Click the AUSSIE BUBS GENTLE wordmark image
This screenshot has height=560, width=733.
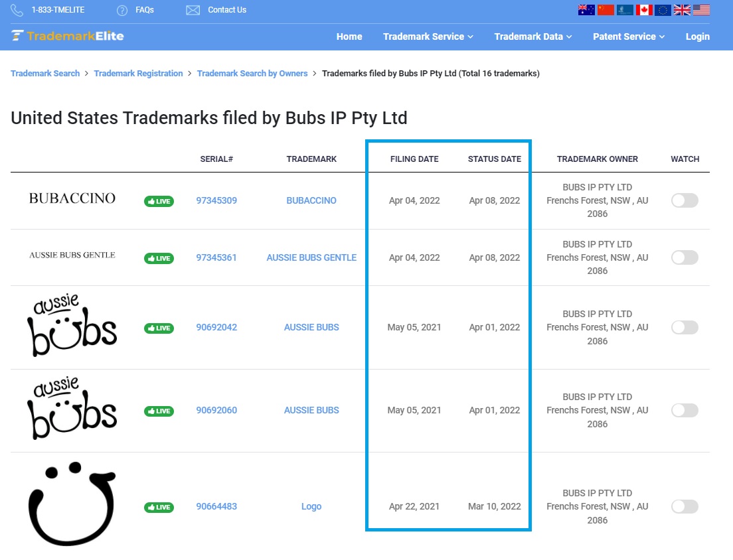(x=72, y=255)
